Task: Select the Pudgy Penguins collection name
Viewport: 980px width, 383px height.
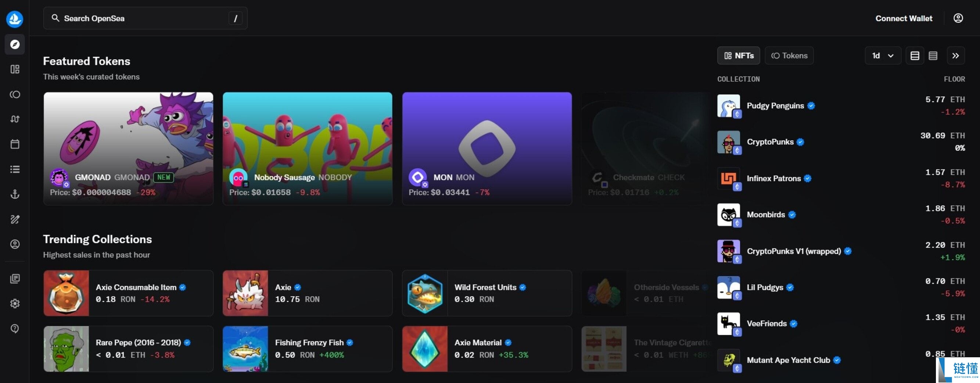Action: click(x=775, y=106)
